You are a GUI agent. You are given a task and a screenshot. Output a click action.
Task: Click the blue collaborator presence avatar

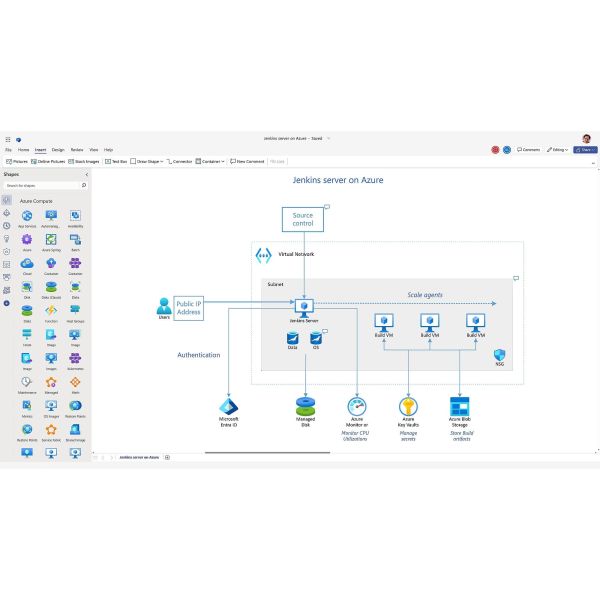[507, 150]
